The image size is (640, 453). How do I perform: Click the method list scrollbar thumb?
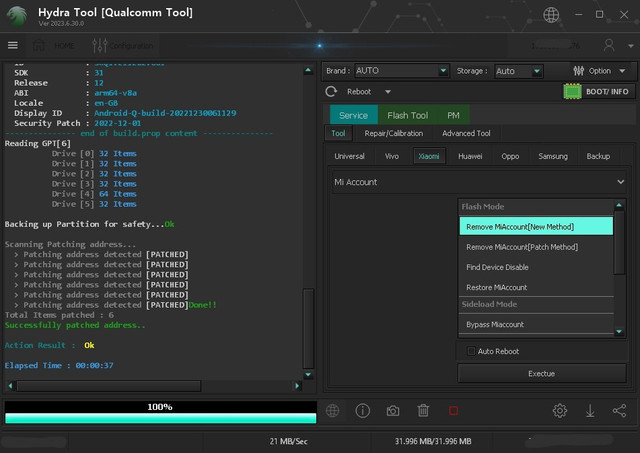[619, 242]
